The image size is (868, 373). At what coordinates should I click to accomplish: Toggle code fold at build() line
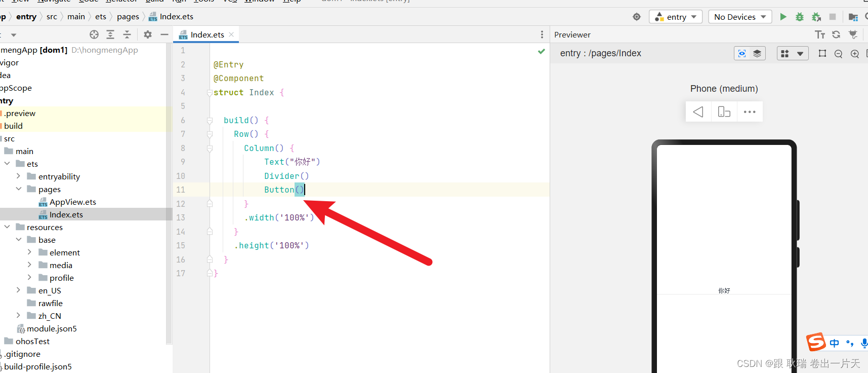click(210, 121)
